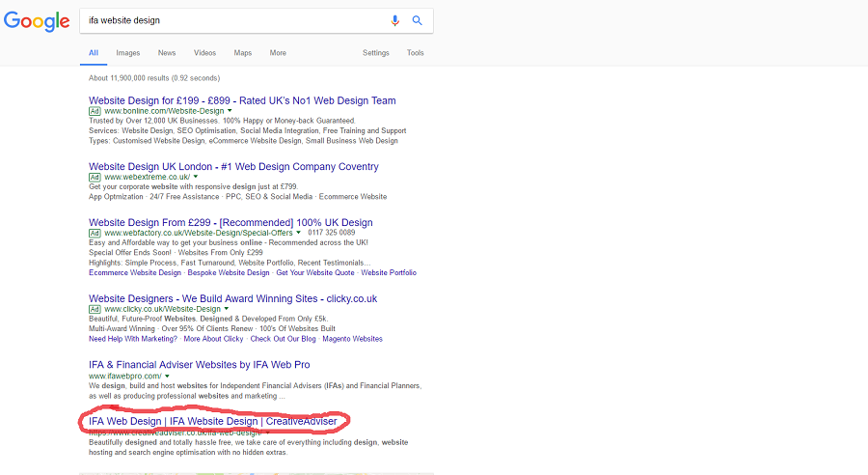Click the blue search magnifier icon
The image size is (868, 475).
tap(417, 20)
